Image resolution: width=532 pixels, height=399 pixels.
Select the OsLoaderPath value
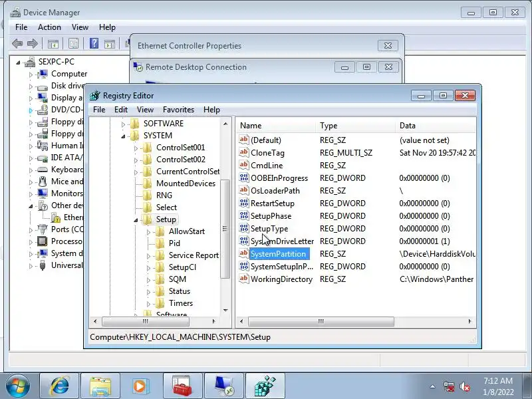tap(275, 191)
